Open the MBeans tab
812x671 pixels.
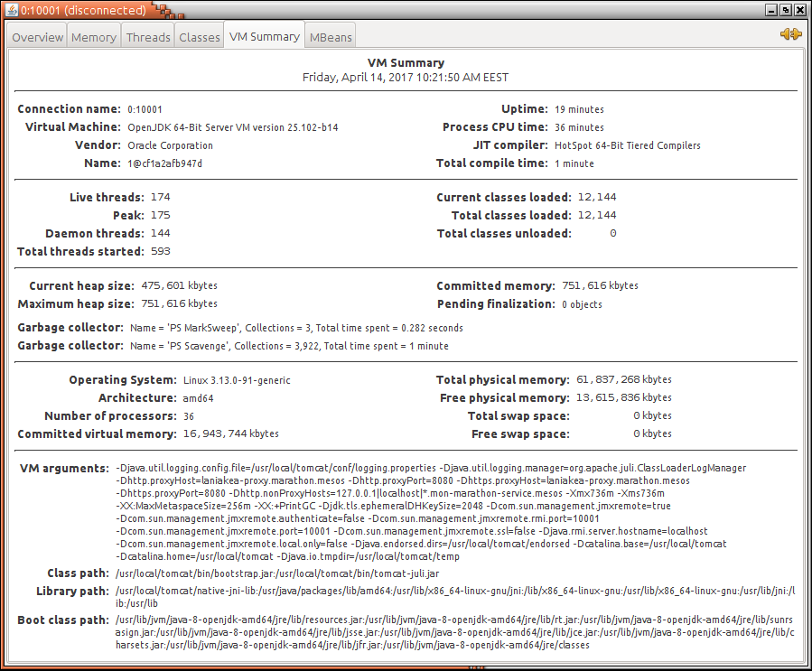(331, 37)
